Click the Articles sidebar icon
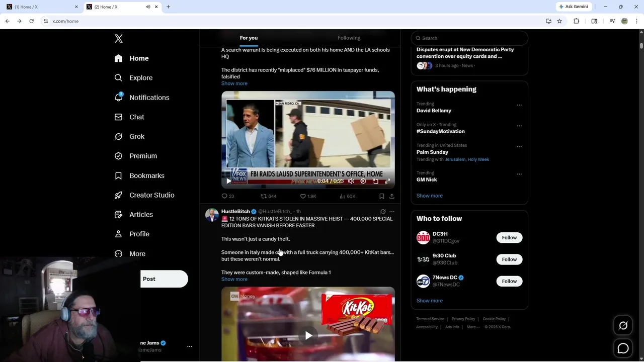 click(118, 215)
